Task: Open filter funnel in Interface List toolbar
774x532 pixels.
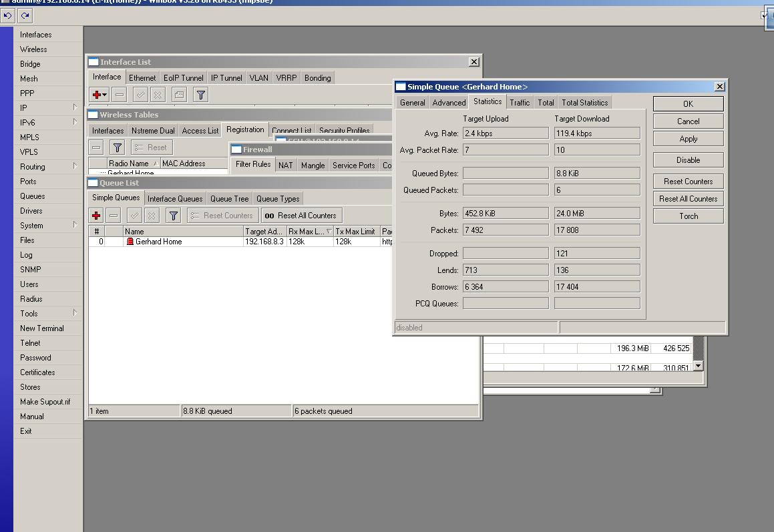Action: [201, 95]
